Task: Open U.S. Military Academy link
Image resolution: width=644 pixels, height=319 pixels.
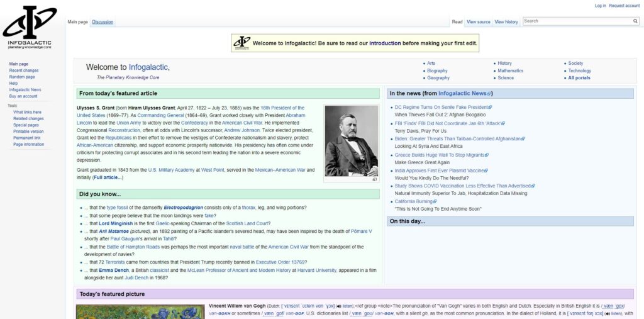Action: coord(171,170)
